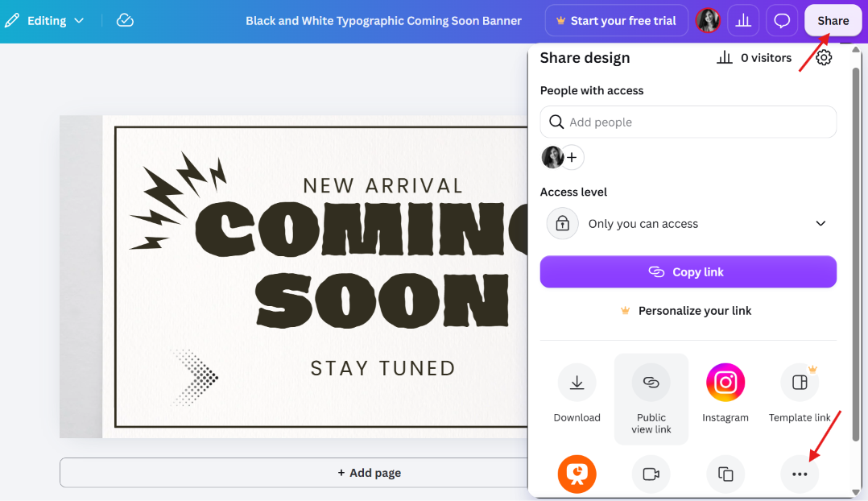Click the owner avatar under People with access

point(552,157)
